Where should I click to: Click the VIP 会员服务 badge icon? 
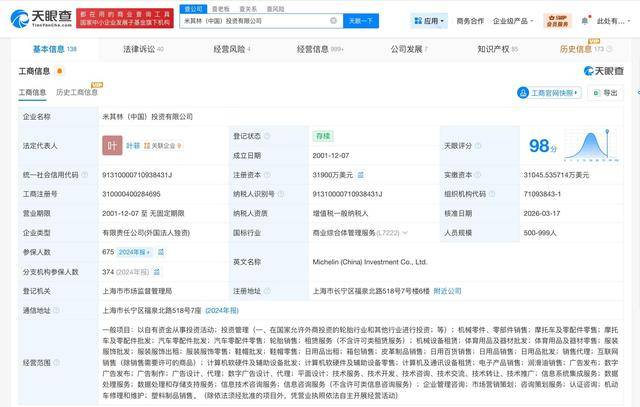[560, 20]
